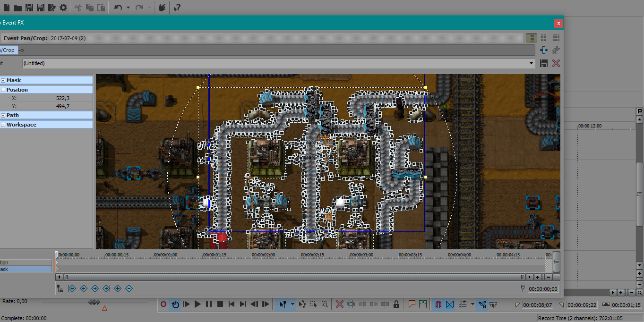Click the Render As export icon
Image resolution: width=644 pixels, height=322 pixels.
click(52, 8)
